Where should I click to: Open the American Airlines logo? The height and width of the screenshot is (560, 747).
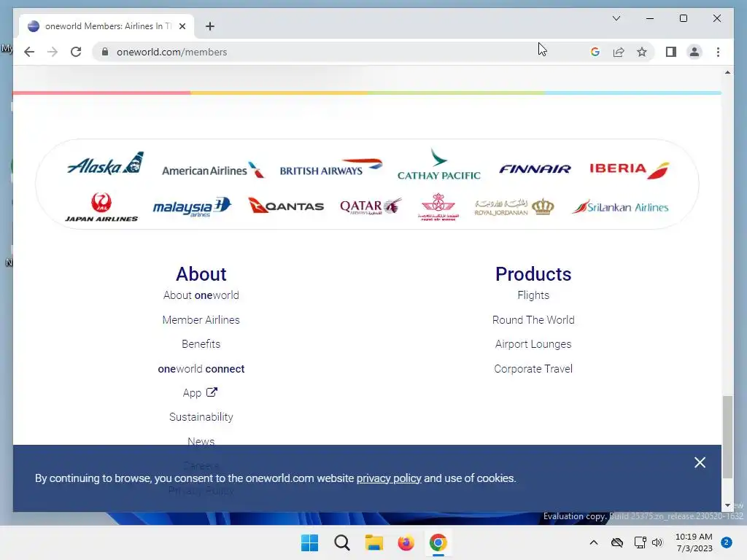point(213,170)
